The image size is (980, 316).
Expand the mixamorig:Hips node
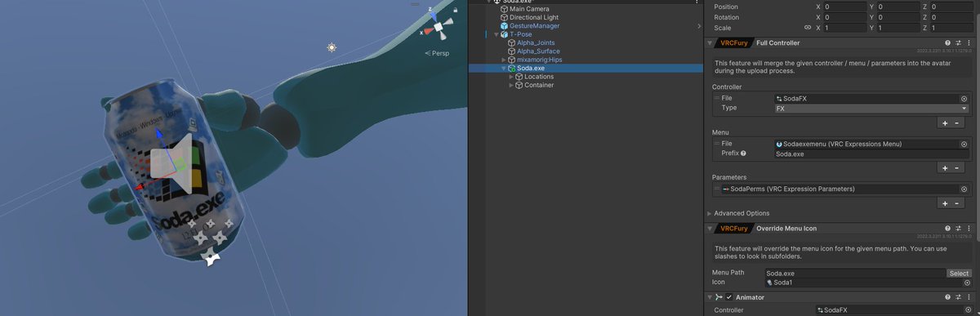coord(503,60)
